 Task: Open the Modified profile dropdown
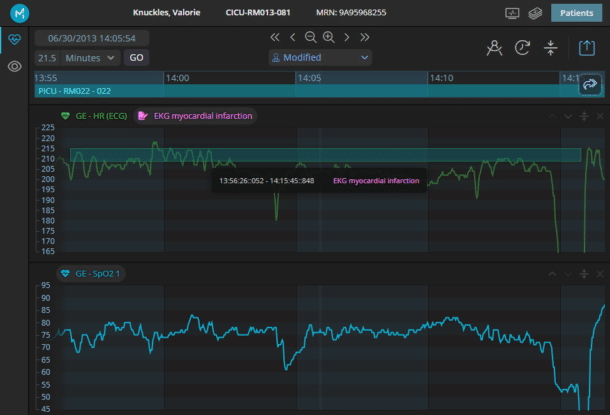point(320,58)
